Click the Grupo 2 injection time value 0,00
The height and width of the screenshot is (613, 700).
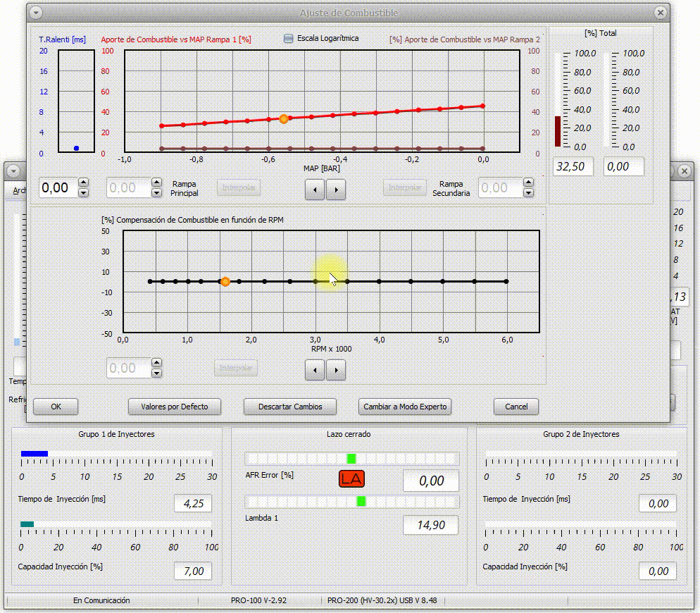click(658, 503)
